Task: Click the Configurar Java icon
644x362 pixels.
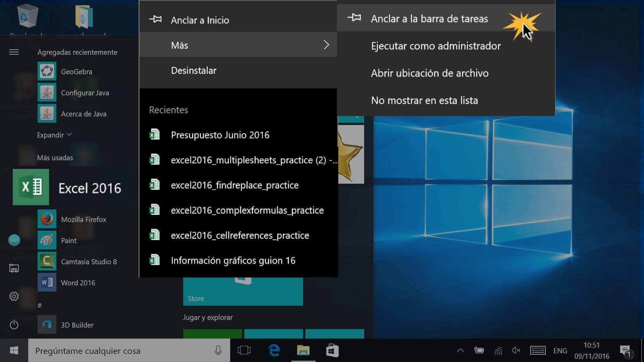Action: (47, 93)
